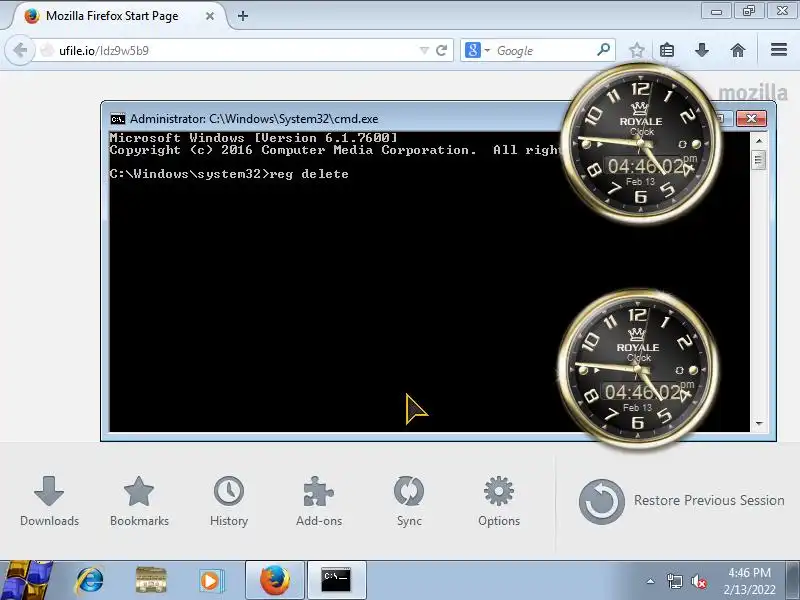Click cmd.exe title bar system icon
This screenshot has width=800, height=600.
118,119
